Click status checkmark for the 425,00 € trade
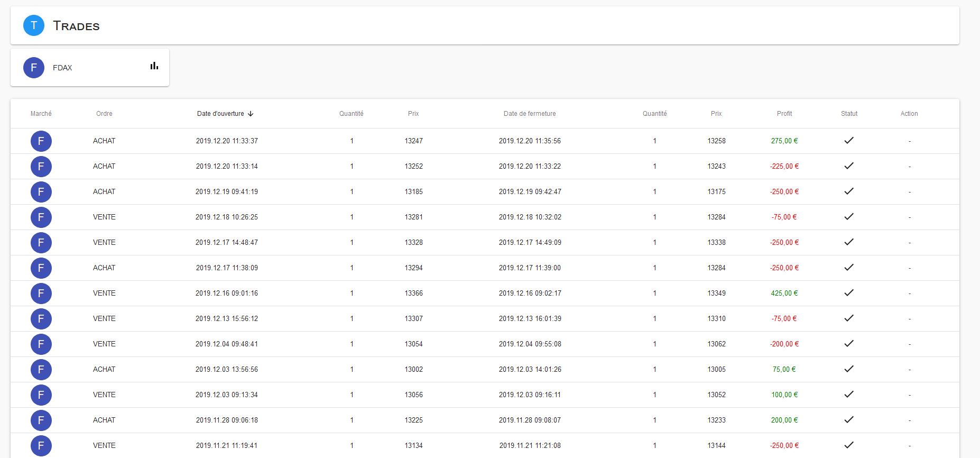This screenshot has height=458, width=980. (x=849, y=293)
